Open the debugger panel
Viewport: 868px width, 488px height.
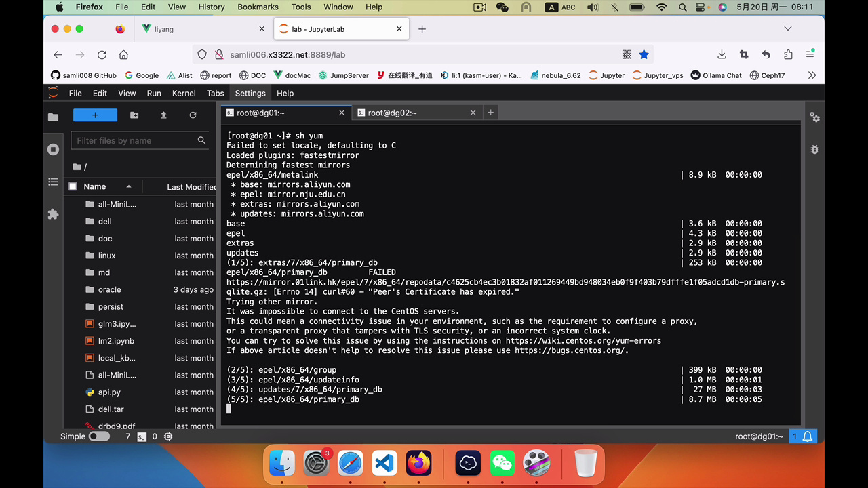point(814,149)
